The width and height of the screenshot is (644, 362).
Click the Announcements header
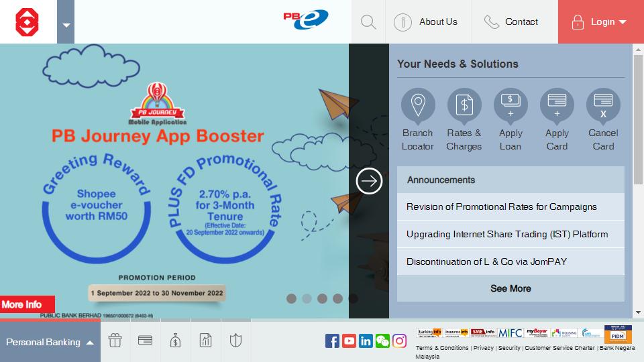tap(511, 180)
